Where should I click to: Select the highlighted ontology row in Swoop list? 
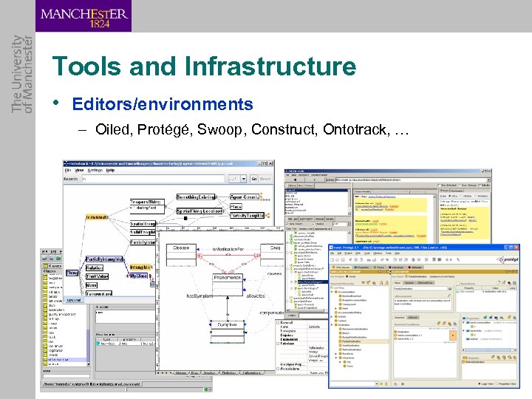317,191
